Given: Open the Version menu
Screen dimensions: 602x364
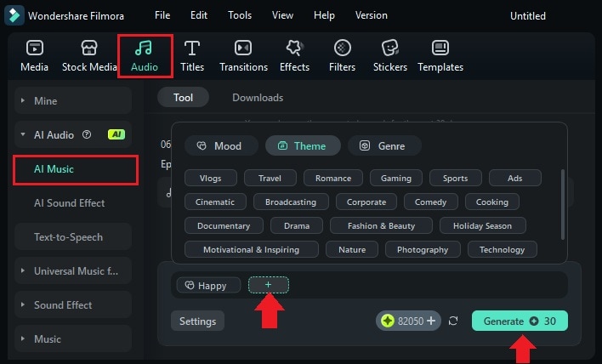Looking at the screenshot, I should [x=372, y=15].
